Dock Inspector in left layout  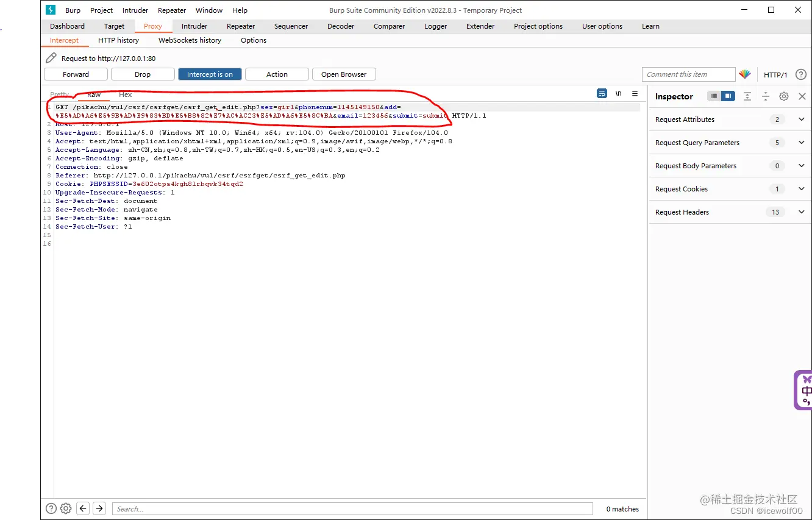[714, 96]
